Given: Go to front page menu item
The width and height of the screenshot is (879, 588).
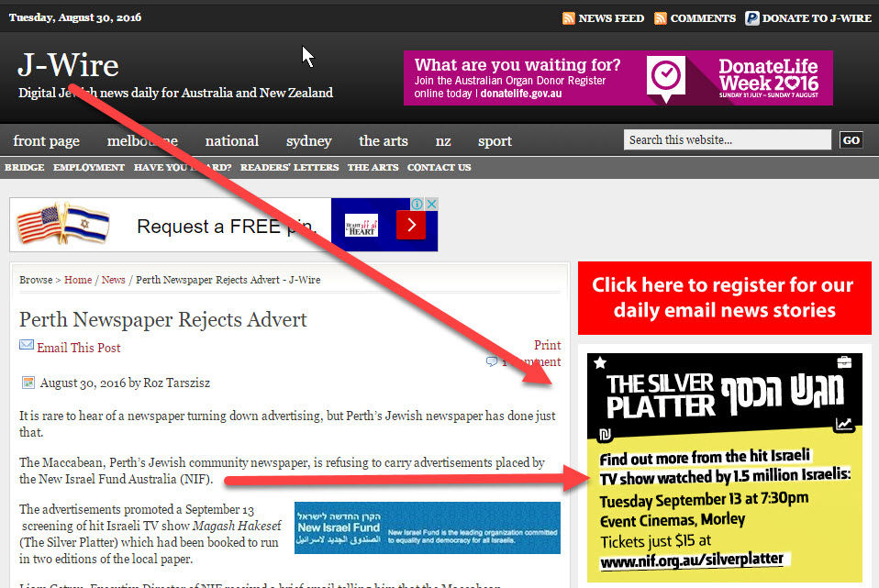Looking at the screenshot, I should pos(47,140).
